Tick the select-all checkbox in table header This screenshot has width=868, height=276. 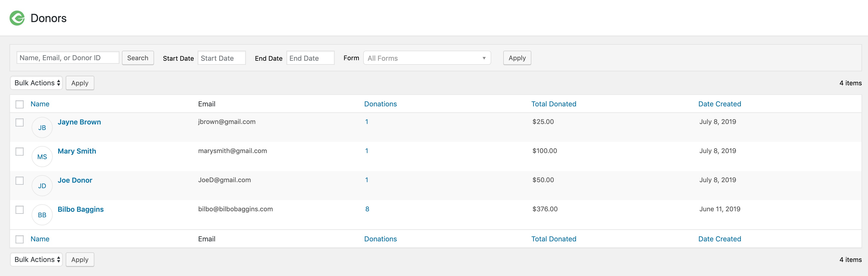tap(20, 104)
